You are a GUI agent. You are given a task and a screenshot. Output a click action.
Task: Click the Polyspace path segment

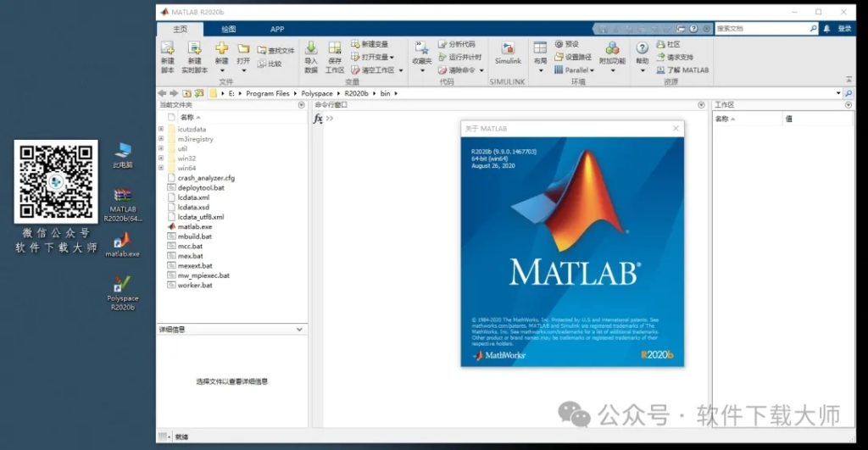[x=317, y=93]
